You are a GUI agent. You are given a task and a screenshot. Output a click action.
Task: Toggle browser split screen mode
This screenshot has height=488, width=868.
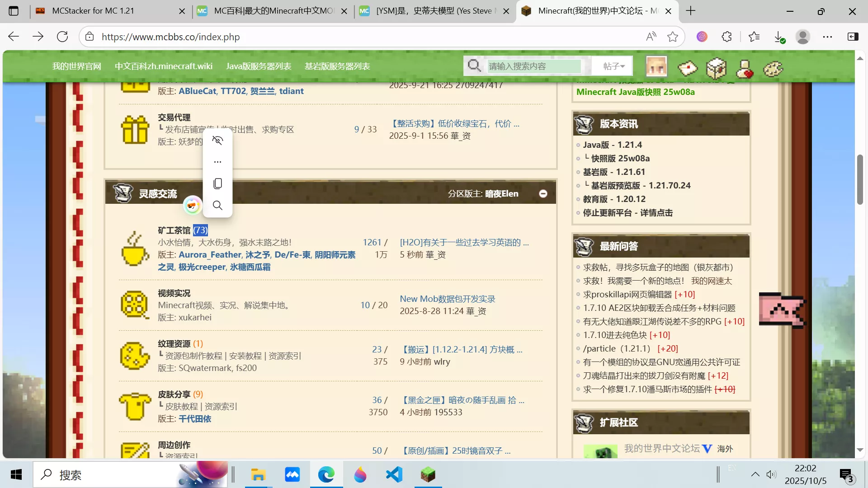click(853, 37)
